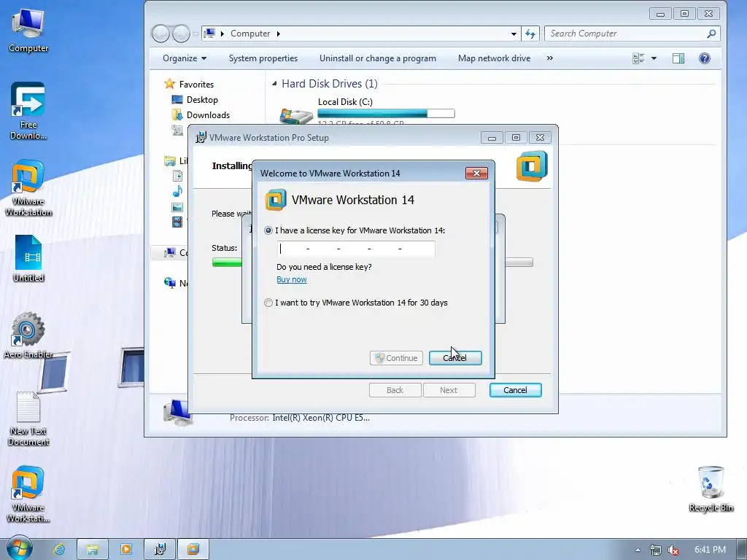Image resolution: width=747 pixels, height=560 pixels.
Task: Open the address bar history dropdown
Action: [514, 34]
